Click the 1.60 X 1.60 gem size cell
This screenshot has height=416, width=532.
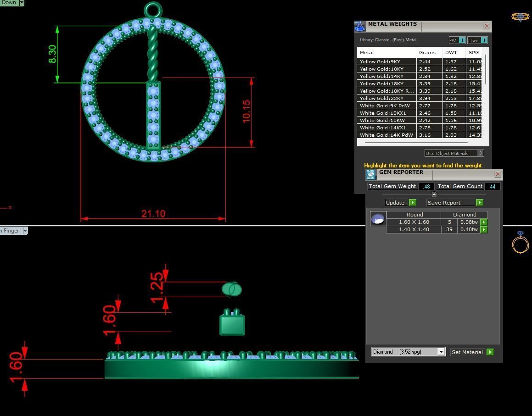[x=414, y=222]
